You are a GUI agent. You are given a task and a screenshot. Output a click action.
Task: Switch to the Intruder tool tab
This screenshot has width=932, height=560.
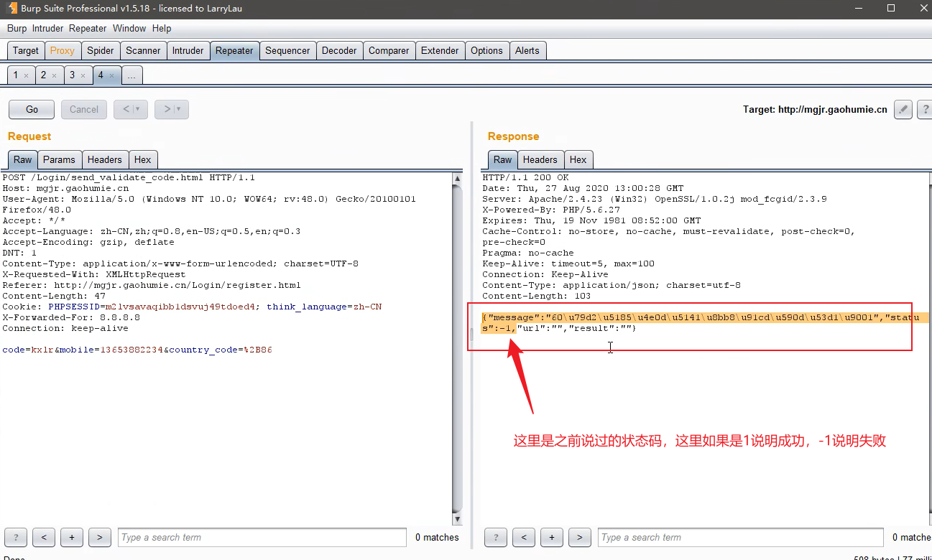[188, 50]
